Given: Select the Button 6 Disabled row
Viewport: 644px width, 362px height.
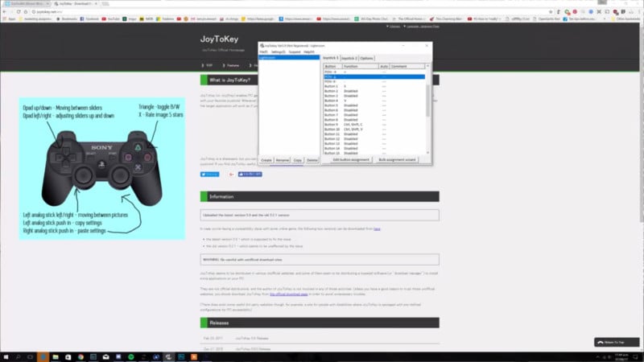Looking at the screenshot, I should pos(374,110).
